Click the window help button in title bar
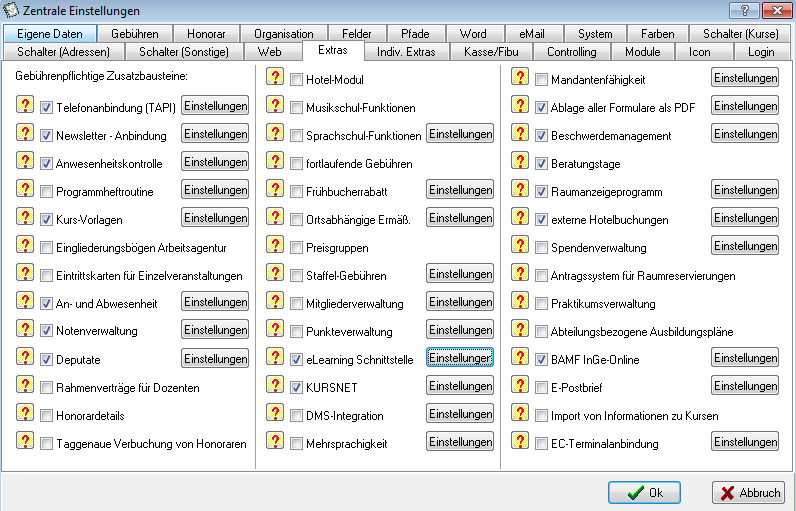The height and width of the screenshot is (511, 796). (x=744, y=10)
